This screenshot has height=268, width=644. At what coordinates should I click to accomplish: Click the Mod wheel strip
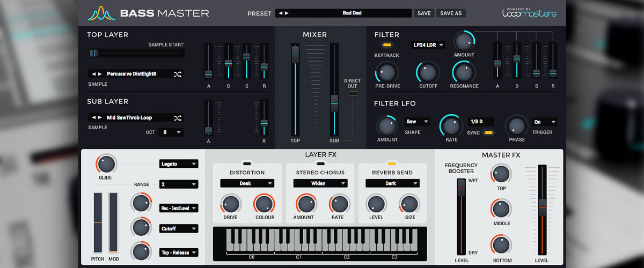click(x=113, y=222)
